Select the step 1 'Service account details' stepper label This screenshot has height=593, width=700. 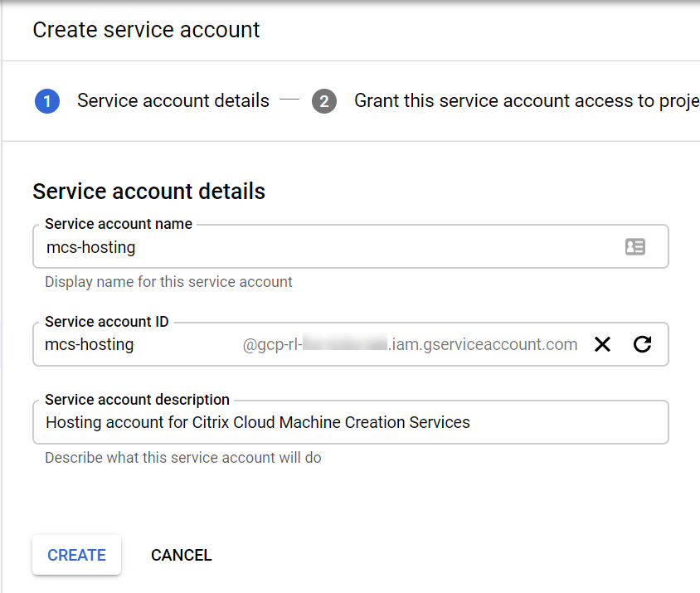[x=173, y=100]
